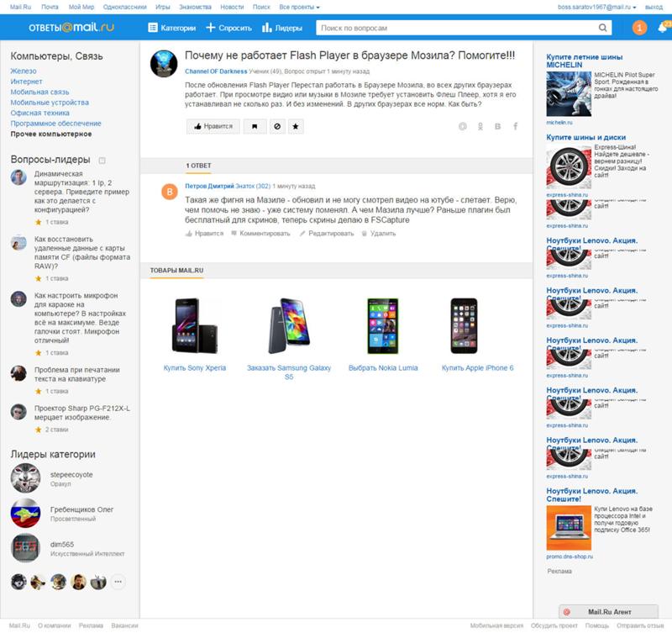Click the Отправить отзыв footer link
Viewport: 672px width, 633px height.
click(x=640, y=625)
